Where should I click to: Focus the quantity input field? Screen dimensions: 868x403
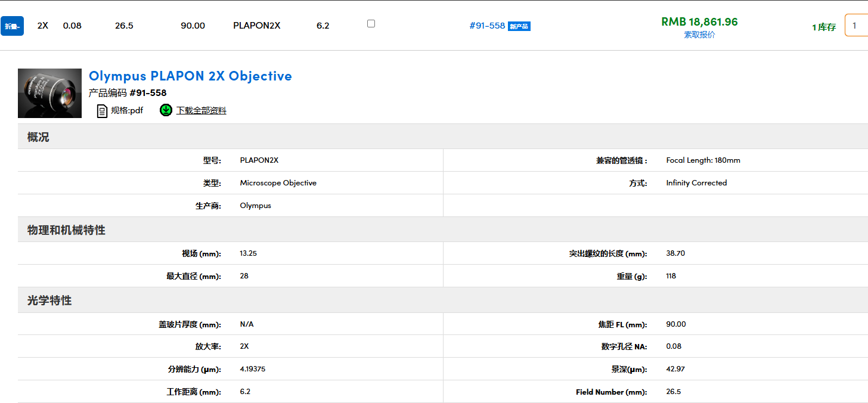coord(856,26)
